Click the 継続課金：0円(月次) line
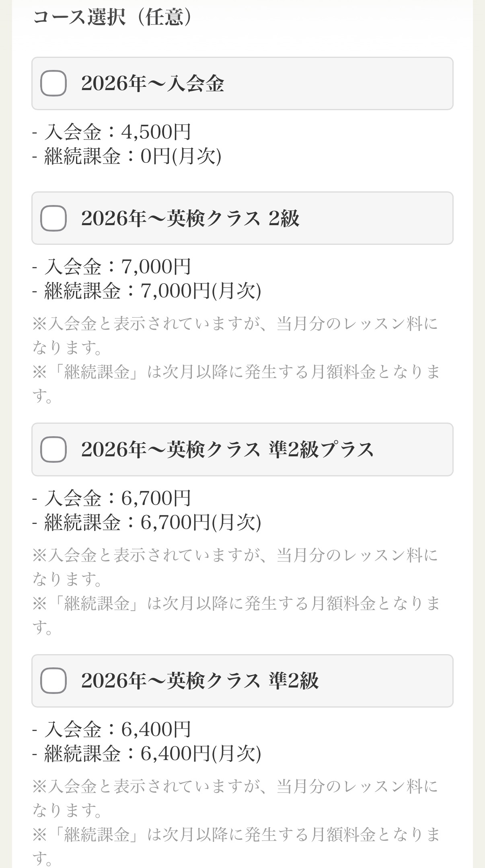This screenshot has width=485, height=868. (127, 156)
